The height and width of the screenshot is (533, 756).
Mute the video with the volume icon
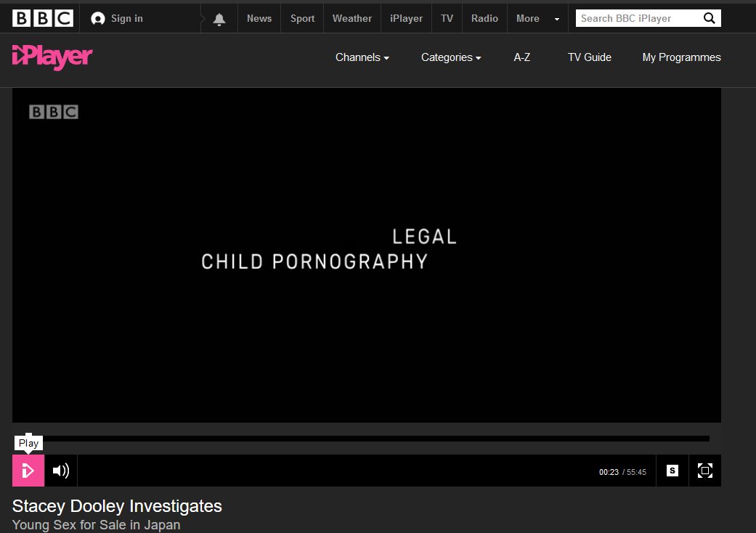click(x=61, y=471)
